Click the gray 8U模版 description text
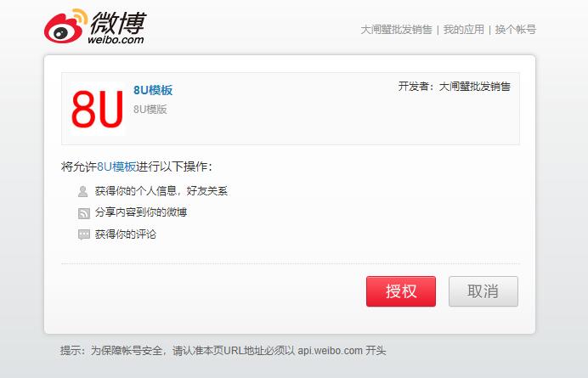 tap(150, 110)
